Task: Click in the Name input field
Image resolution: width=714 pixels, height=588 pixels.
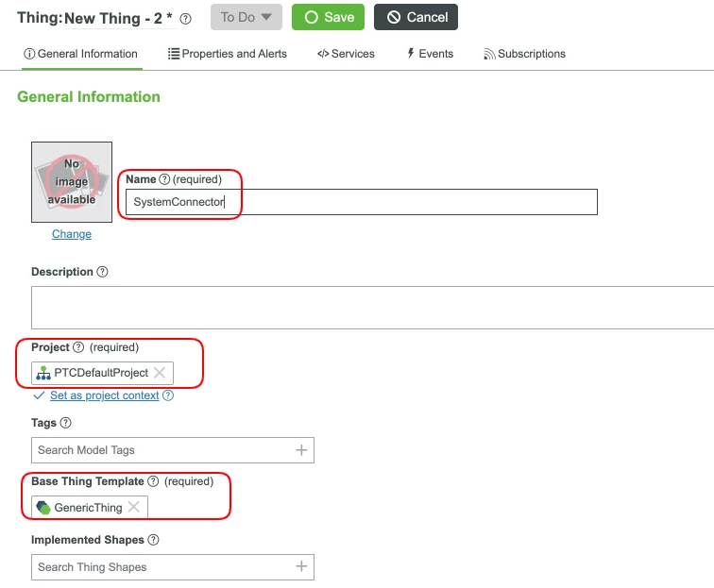Action: click(x=362, y=202)
